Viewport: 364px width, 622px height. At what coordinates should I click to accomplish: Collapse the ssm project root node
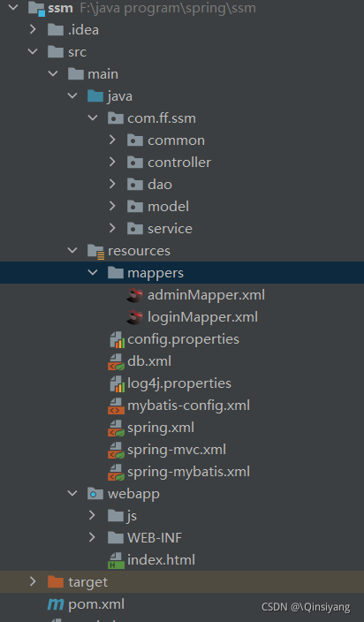12,7
